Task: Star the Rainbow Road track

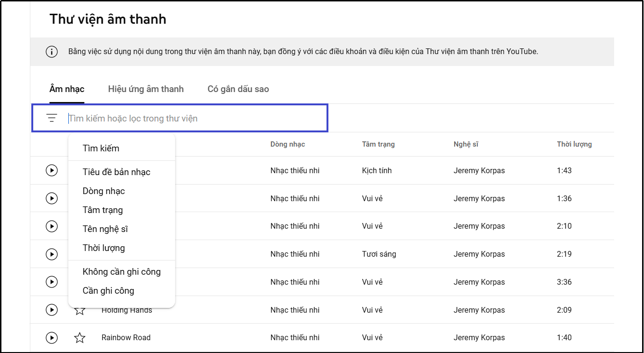Action: tap(80, 338)
